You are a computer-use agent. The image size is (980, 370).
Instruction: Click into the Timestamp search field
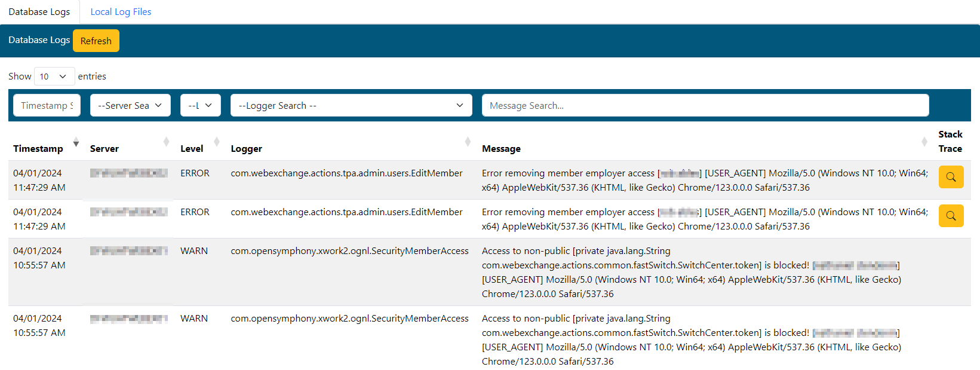tap(47, 106)
